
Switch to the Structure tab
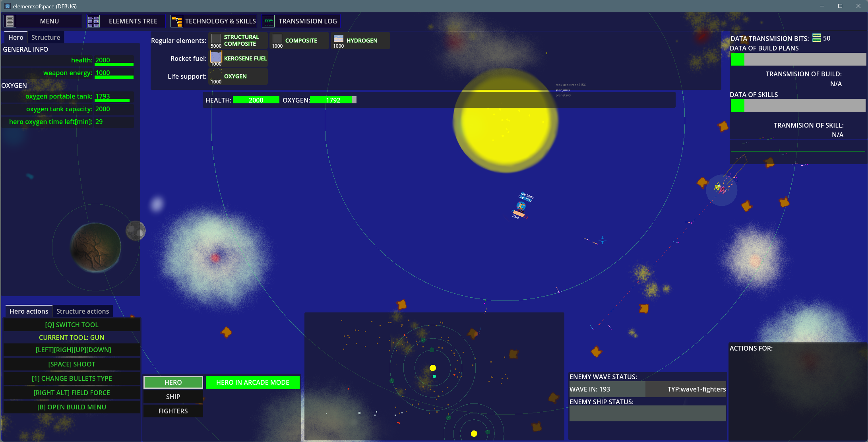46,37
